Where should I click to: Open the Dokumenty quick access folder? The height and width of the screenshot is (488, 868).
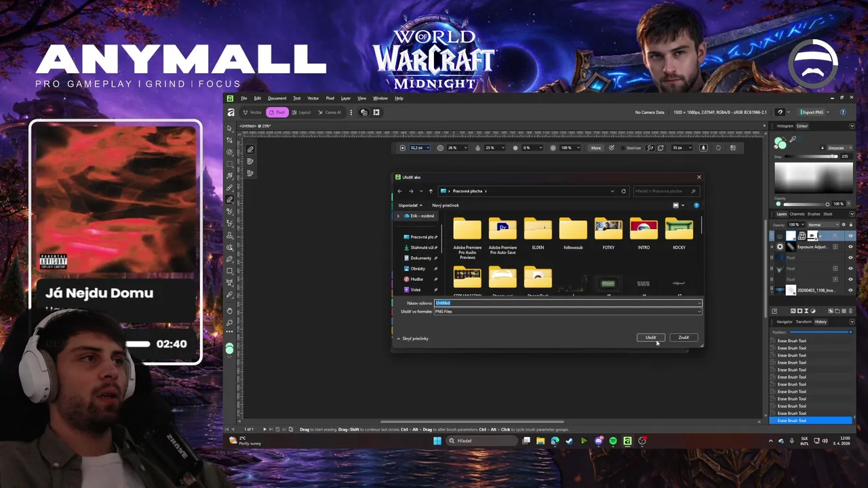pyautogui.click(x=420, y=258)
